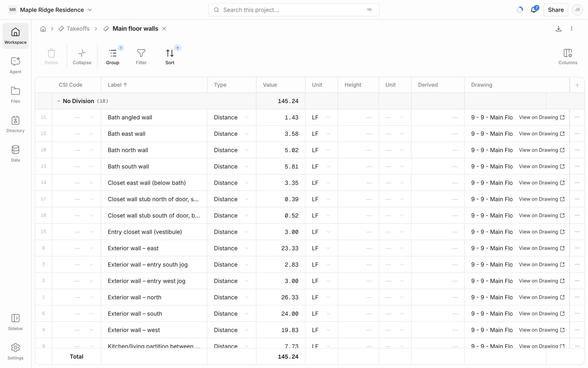This screenshot has height=368, width=588.
Task: Click value 23.33 for Exterior wall – east
Action: pyautogui.click(x=290, y=248)
